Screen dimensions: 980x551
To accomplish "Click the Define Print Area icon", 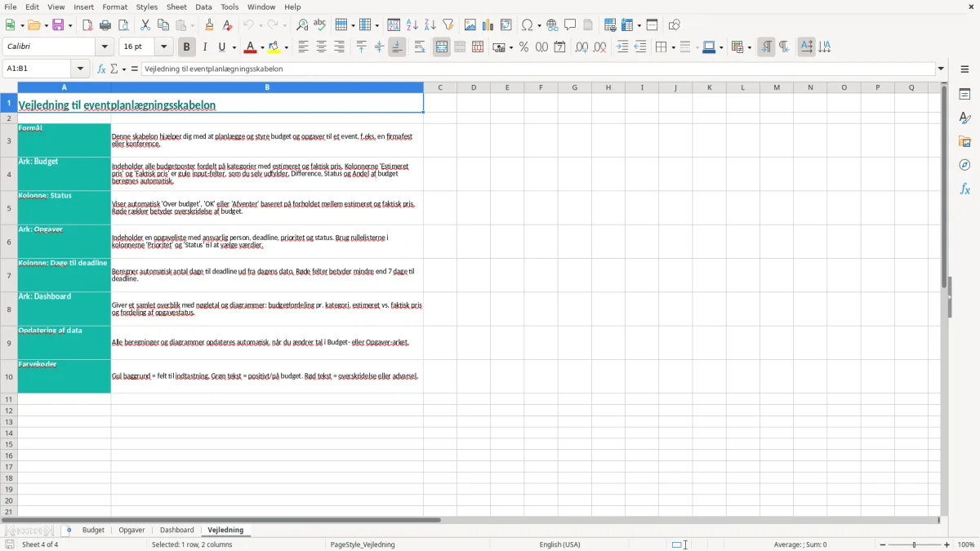I will click(x=610, y=25).
